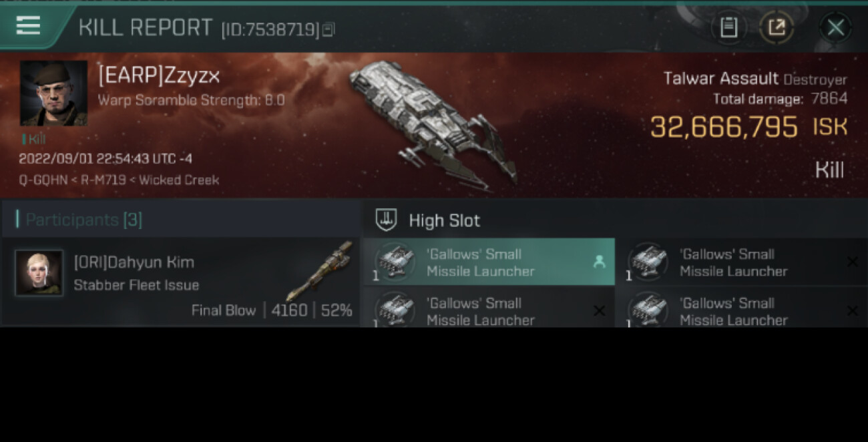
Task: Click the person icon on highlighted launcher
Action: pos(599,262)
